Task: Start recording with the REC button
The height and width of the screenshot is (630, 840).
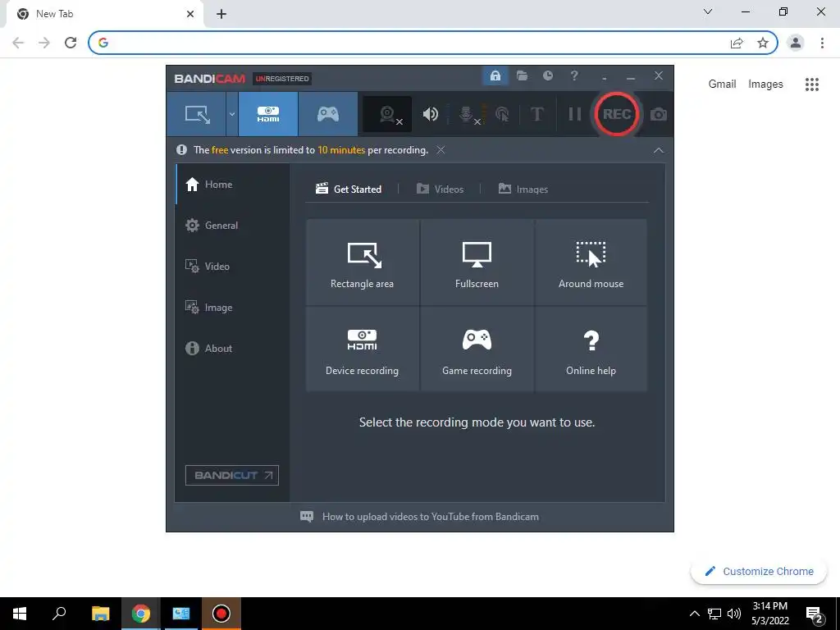Action: coord(617,114)
